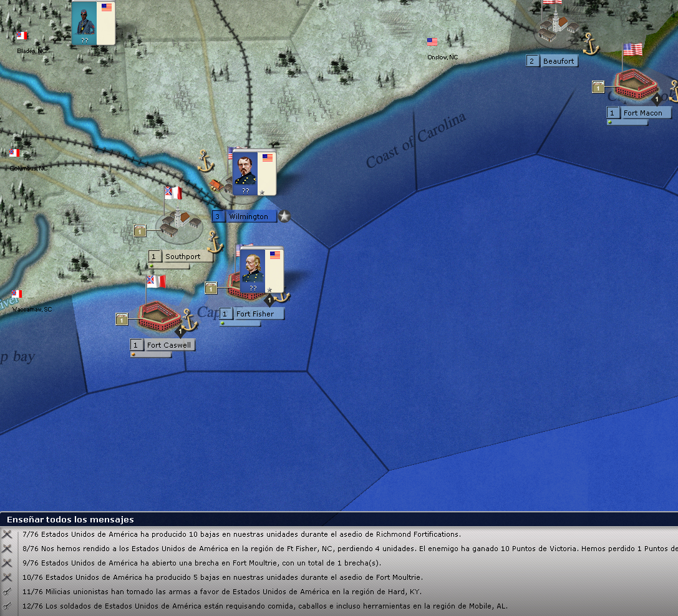Open message 8/76 about Ft Fisher surrender
Image resolution: width=678 pixels, height=616 pixels.
pos(349,549)
